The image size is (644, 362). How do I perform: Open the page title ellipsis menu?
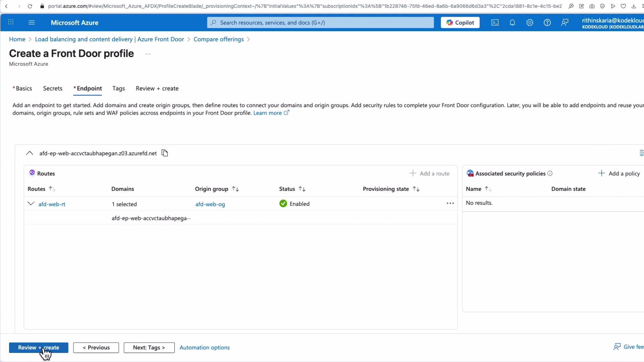[x=148, y=54]
